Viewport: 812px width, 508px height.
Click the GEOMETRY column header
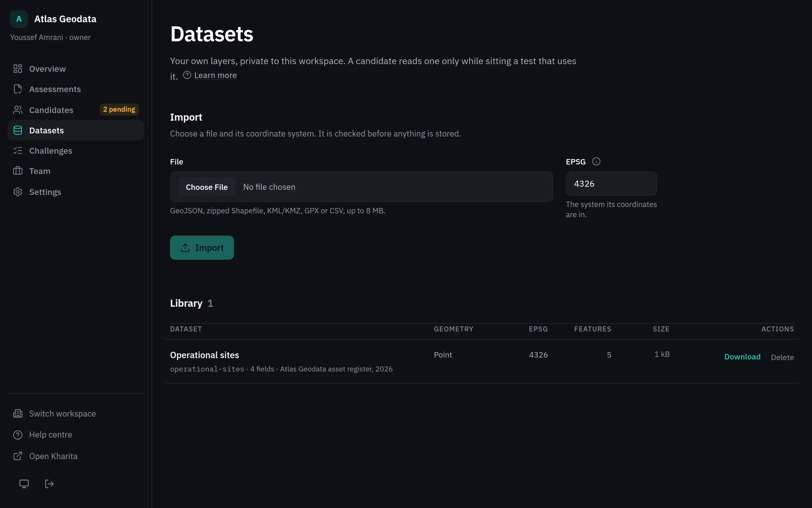pyautogui.click(x=454, y=329)
